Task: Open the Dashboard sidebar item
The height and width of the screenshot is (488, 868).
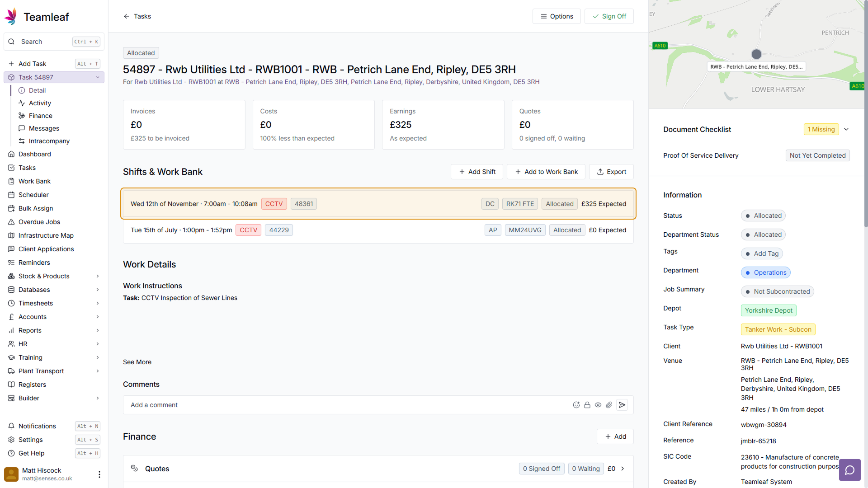Action: tap(54, 154)
